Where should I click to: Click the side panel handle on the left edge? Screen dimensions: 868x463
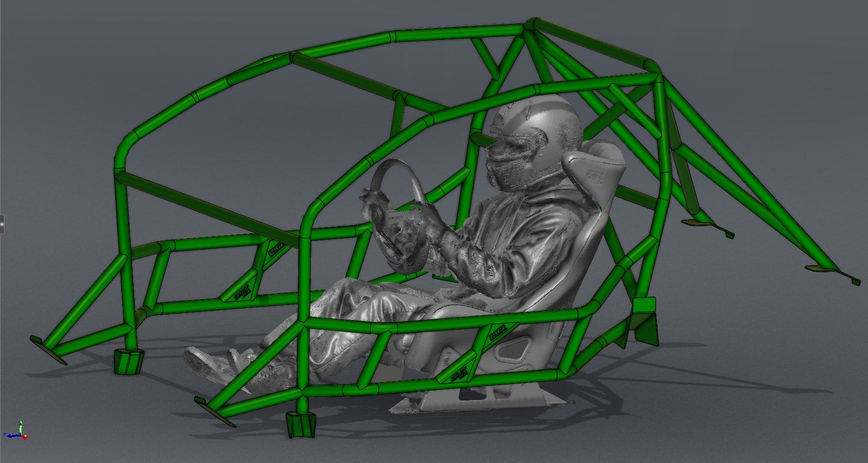2,224
